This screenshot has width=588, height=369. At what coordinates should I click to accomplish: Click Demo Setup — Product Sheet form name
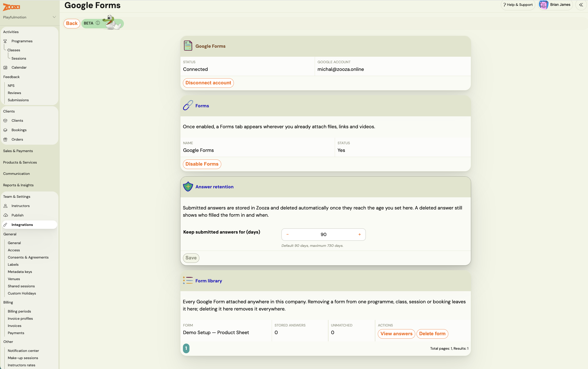(x=216, y=332)
